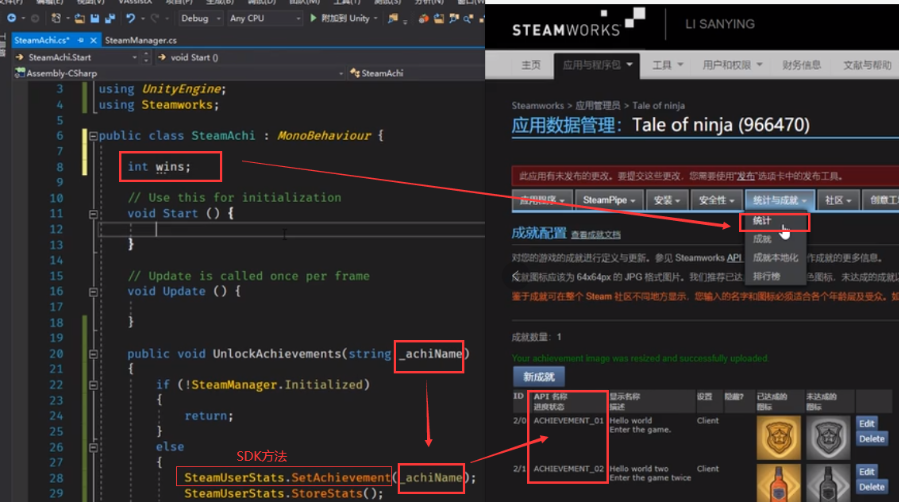Click the navigate backward arrow in Visual Studio

11,18
